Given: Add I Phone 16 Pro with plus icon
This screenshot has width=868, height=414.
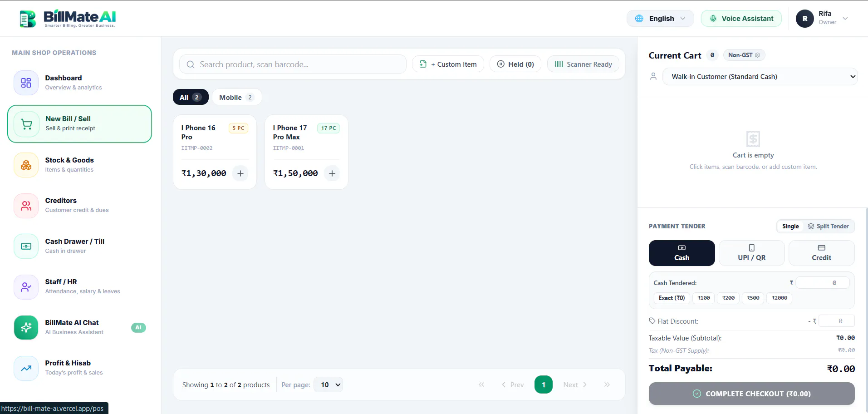Looking at the screenshot, I should point(240,173).
